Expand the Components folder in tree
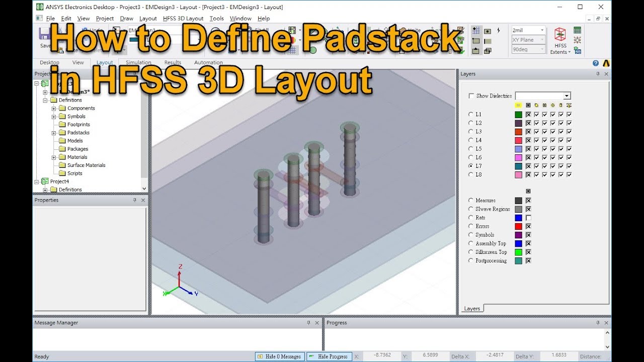This screenshot has width=644, height=362. point(54,108)
